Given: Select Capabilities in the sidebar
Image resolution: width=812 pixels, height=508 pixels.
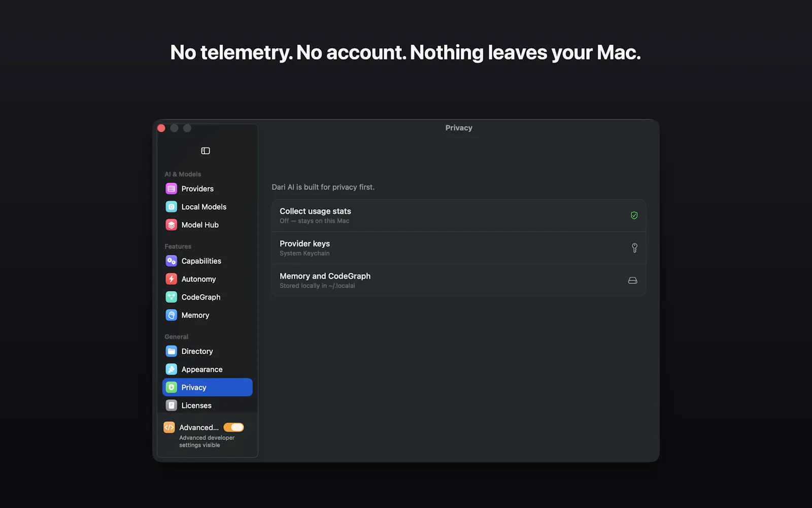Looking at the screenshot, I should pos(201,261).
